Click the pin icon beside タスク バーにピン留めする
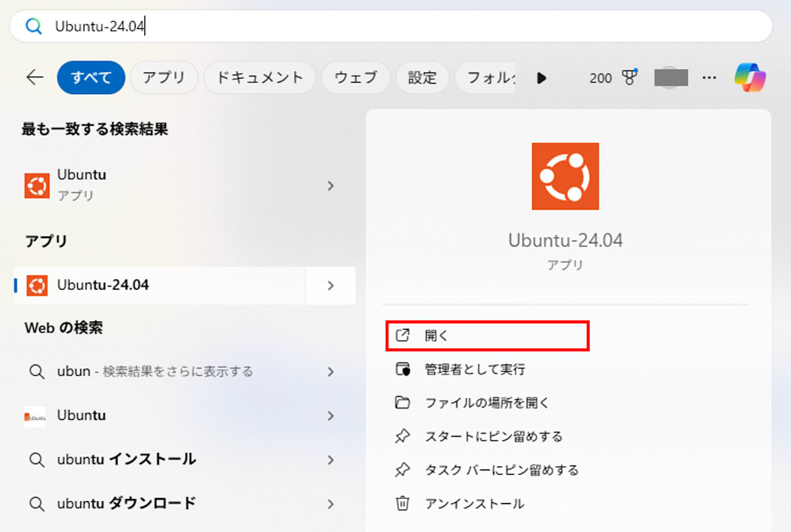791x532 pixels. pos(402,470)
